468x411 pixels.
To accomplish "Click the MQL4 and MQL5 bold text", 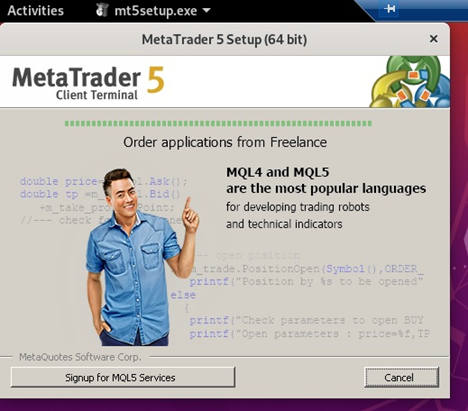I will (278, 172).
